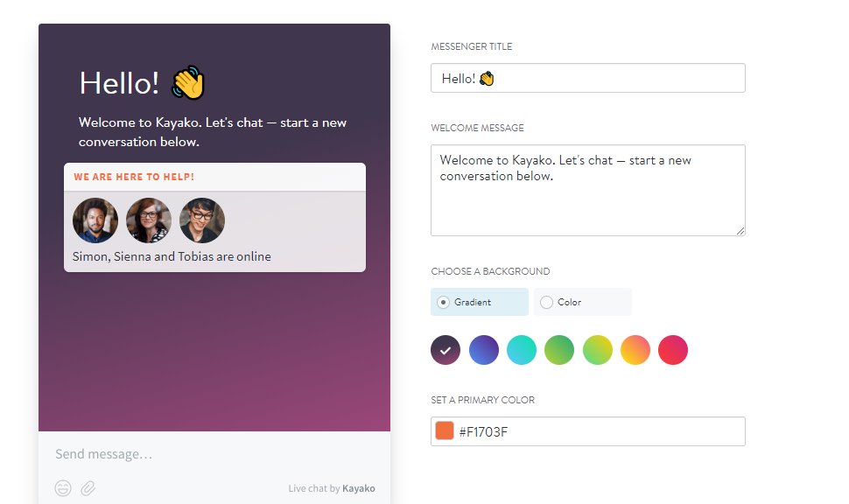849x504 pixels.
Task: Open the orange primary color picker swatch
Action: [x=445, y=430]
